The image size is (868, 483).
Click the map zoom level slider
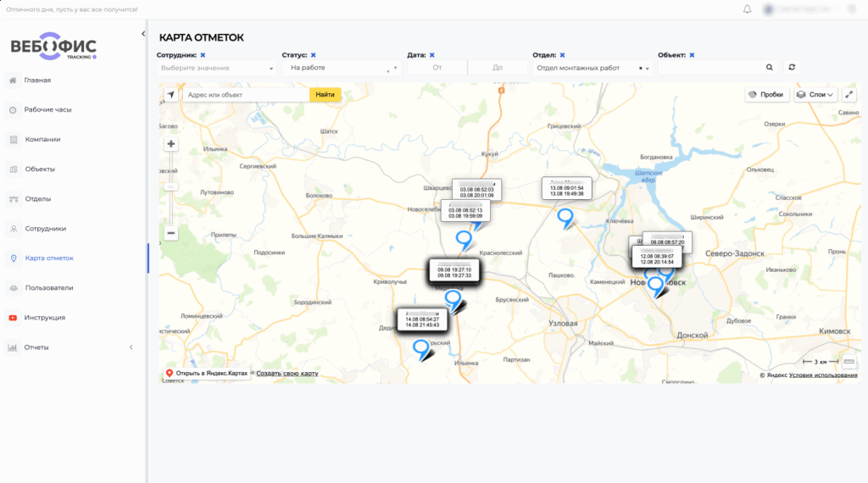tap(171, 186)
